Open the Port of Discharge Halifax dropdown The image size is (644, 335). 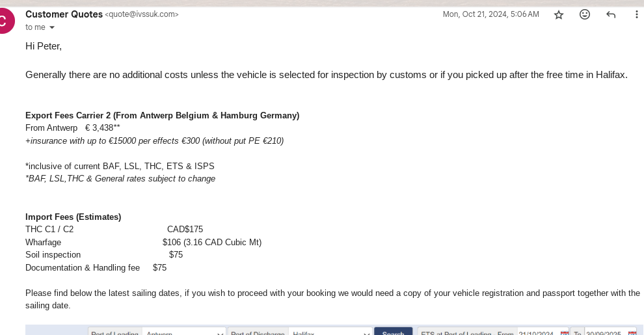pyautogui.click(x=330, y=332)
